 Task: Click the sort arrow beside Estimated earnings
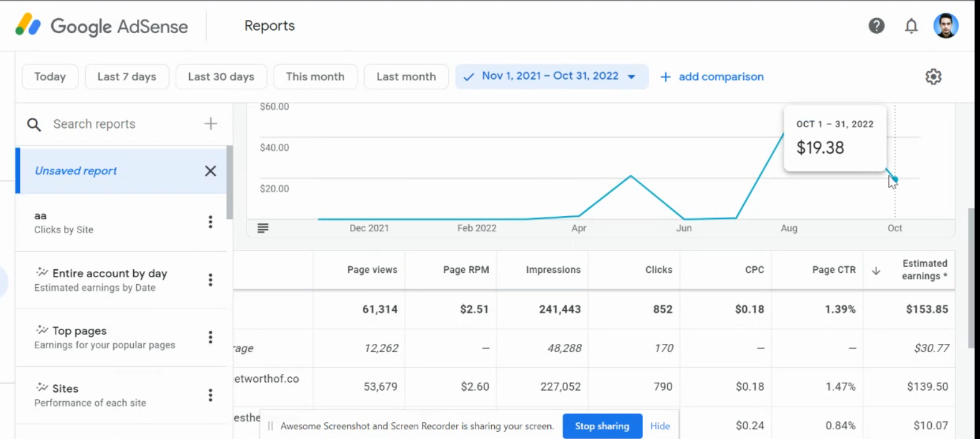(x=876, y=270)
